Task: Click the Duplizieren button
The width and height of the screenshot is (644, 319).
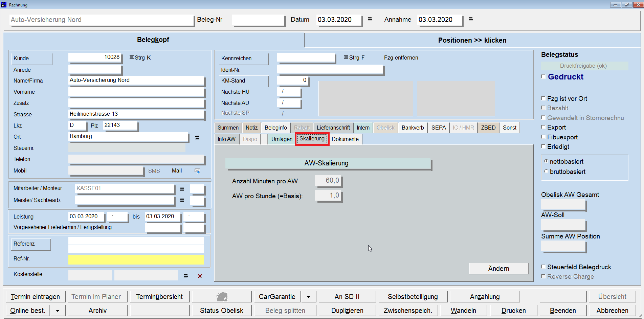Action: click(347, 311)
